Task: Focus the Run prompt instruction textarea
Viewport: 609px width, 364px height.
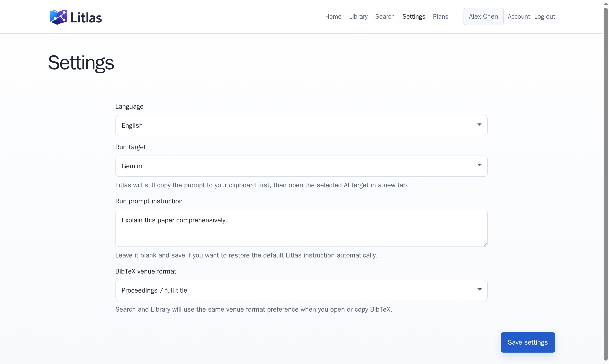Action: pos(301,228)
